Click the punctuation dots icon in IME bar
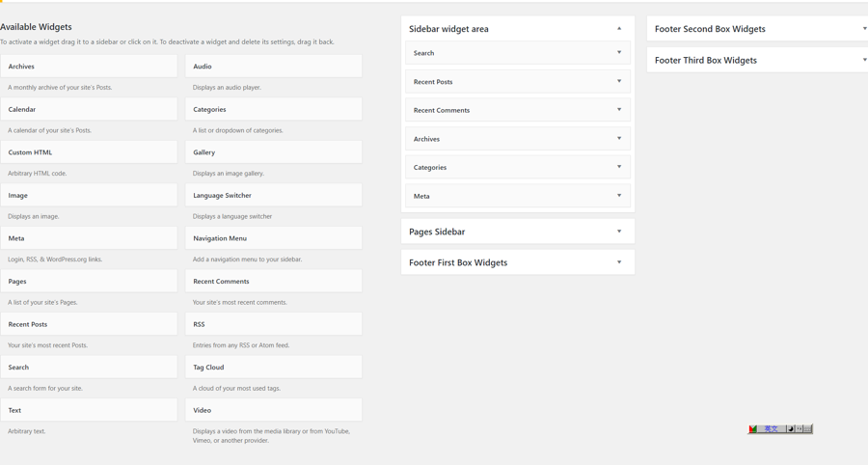Viewport: 868px width, 465px height. coord(799,429)
